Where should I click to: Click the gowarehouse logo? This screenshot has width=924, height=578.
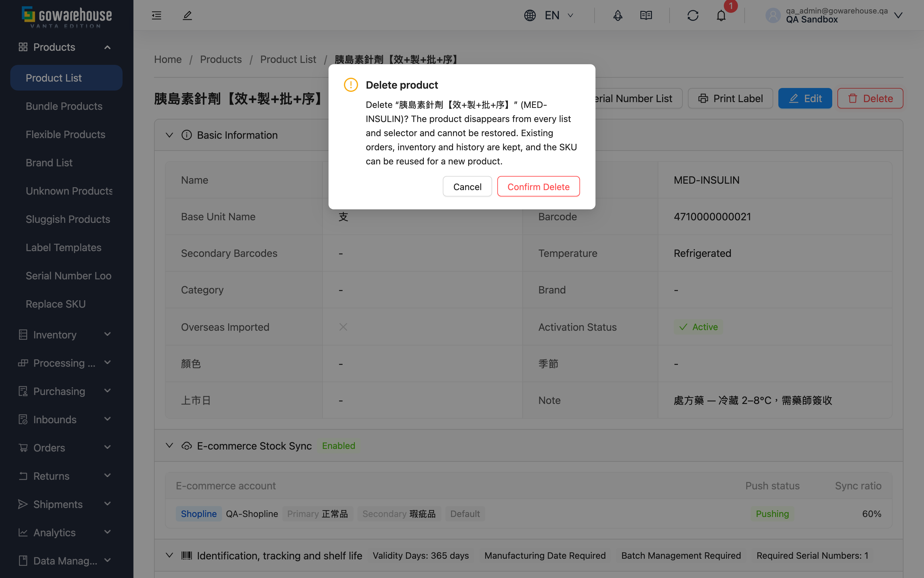click(x=66, y=17)
